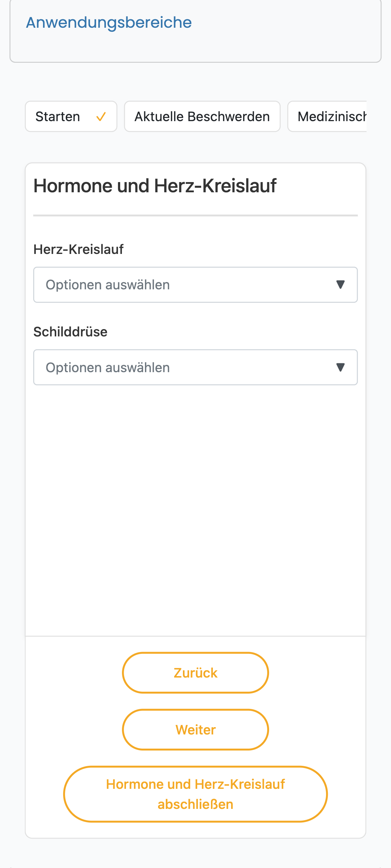
Task: Click the Anwendungsbereiche card container
Action: point(195,31)
